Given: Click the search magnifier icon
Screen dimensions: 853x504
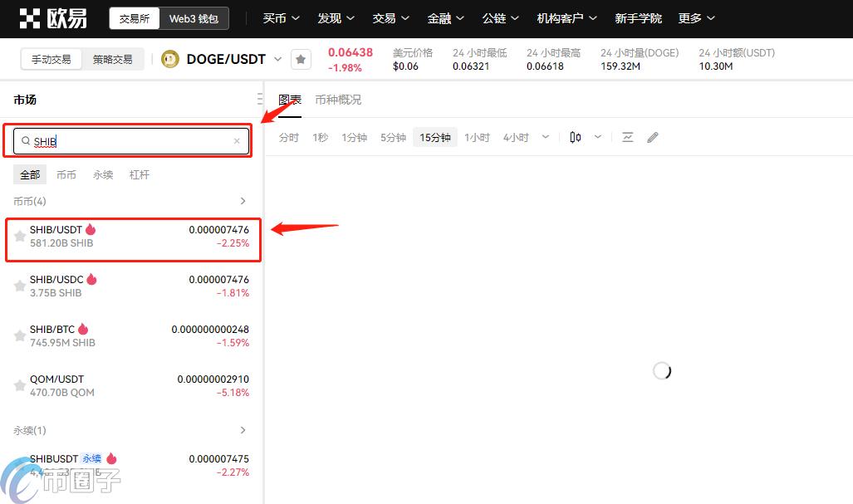Looking at the screenshot, I should point(26,141).
